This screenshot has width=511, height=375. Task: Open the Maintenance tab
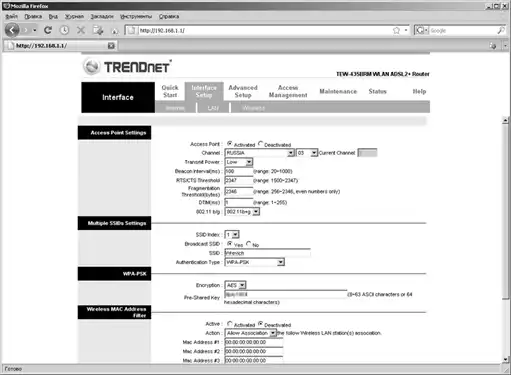pos(338,91)
